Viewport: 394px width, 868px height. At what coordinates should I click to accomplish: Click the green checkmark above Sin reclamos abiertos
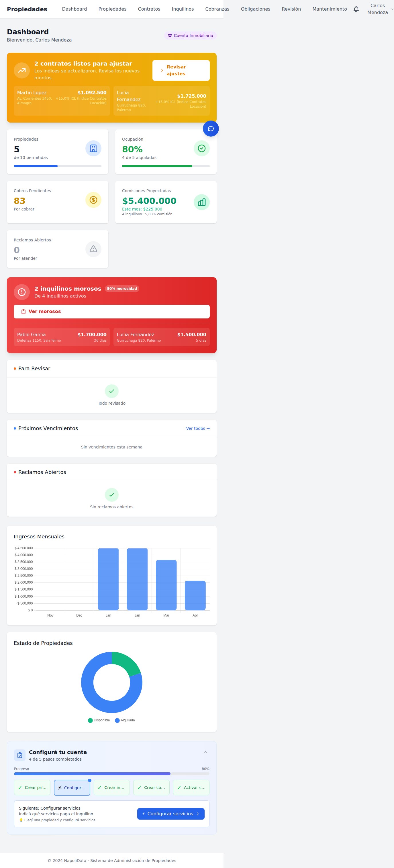pos(111,495)
